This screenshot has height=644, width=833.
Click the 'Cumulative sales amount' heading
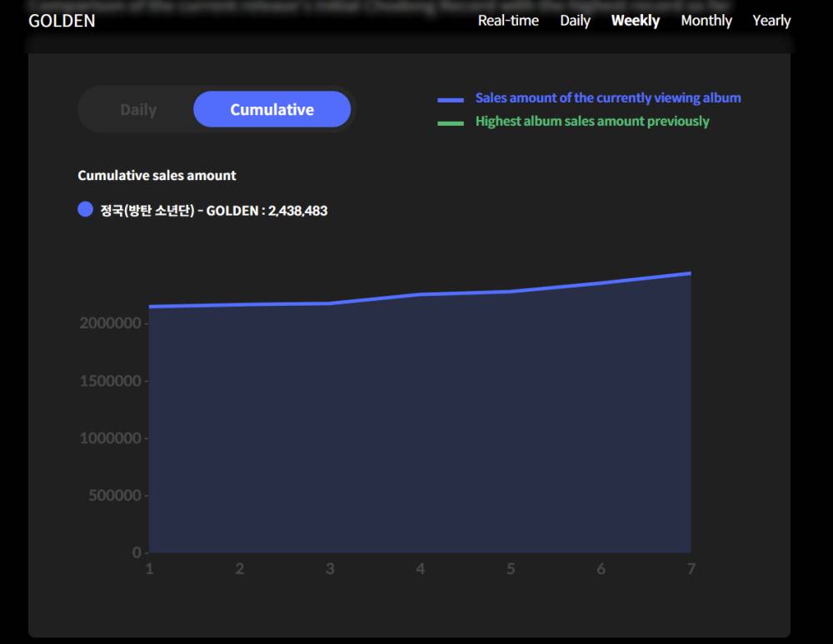pos(157,175)
